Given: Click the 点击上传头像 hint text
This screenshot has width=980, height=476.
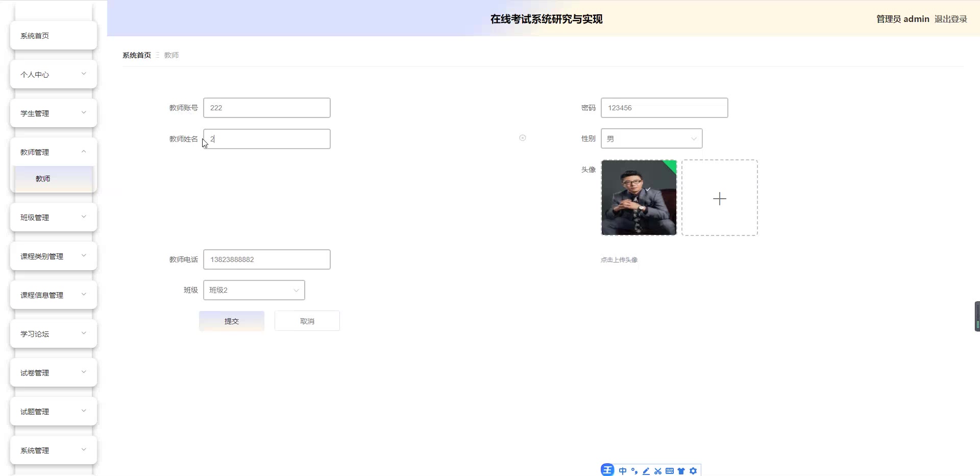Looking at the screenshot, I should [619, 260].
